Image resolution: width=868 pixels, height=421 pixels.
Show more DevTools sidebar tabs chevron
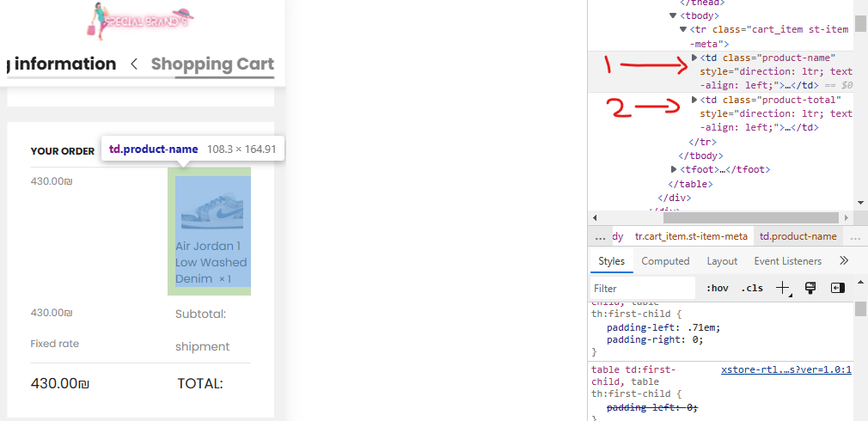coord(844,260)
